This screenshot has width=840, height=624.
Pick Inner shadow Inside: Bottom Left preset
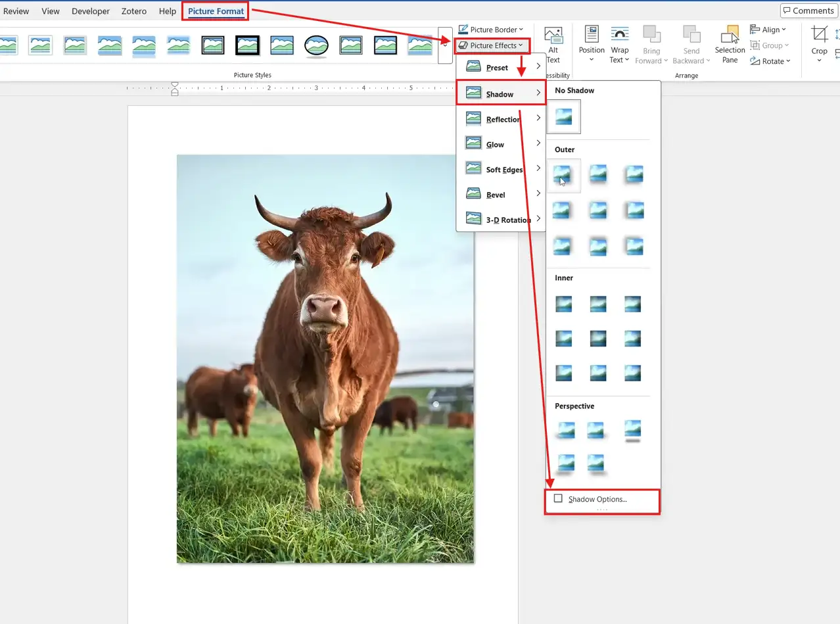[x=563, y=373]
